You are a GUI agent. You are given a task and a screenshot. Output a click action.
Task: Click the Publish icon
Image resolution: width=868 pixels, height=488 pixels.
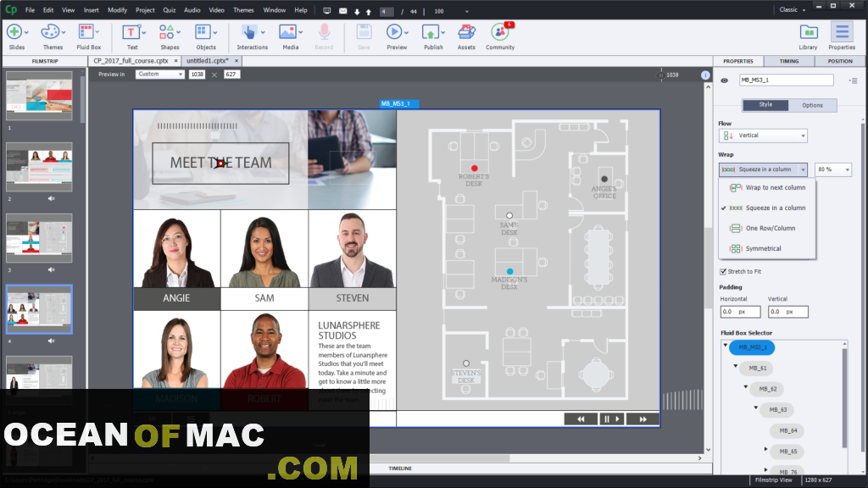click(x=431, y=32)
